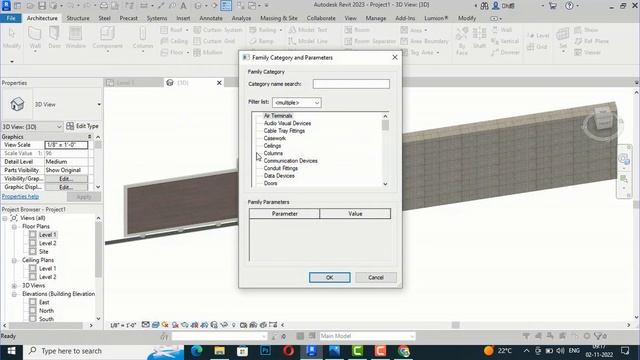This screenshot has width=640, height=360.
Task: Click Cancel in Family Category dialog
Action: point(376,278)
